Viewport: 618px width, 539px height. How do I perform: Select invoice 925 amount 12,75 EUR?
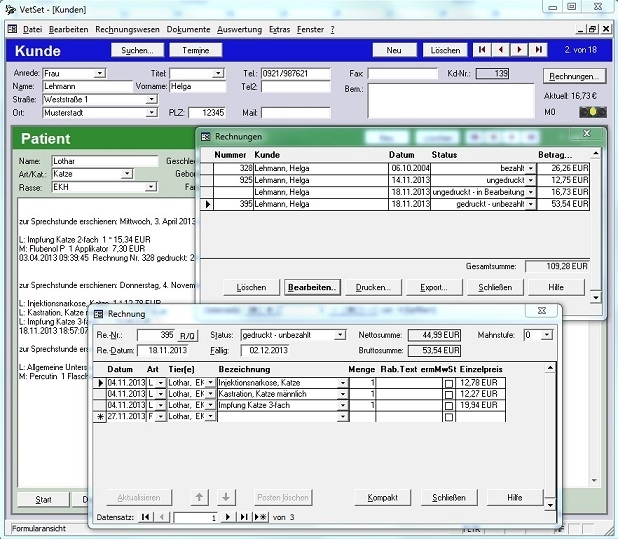click(564, 180)
